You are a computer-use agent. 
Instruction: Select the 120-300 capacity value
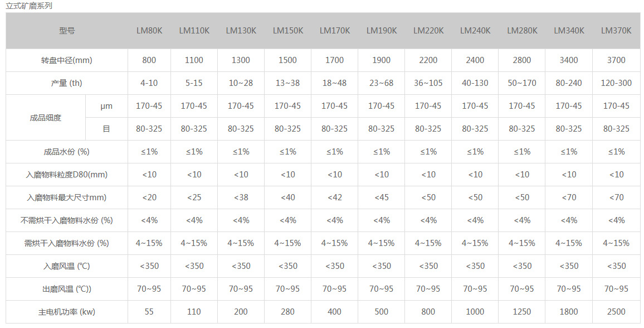pyautogui.click(x=616, y=83)
